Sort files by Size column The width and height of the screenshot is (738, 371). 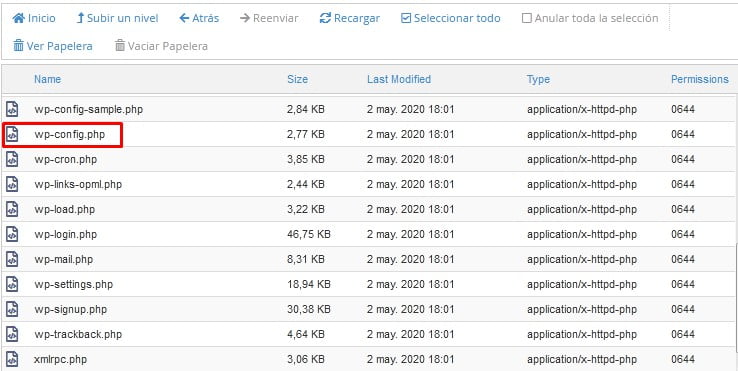coord(297,79)
